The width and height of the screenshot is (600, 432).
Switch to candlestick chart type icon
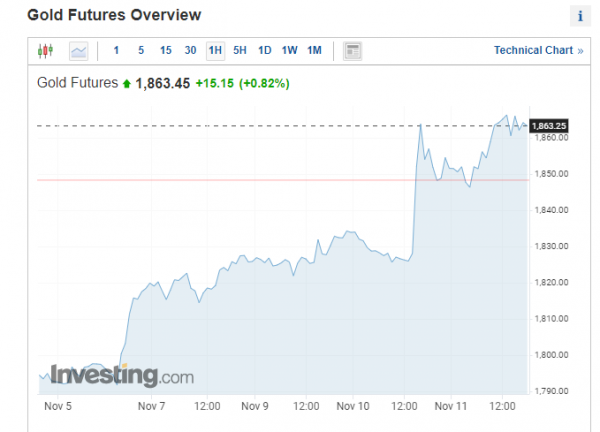tap(46, 51)
